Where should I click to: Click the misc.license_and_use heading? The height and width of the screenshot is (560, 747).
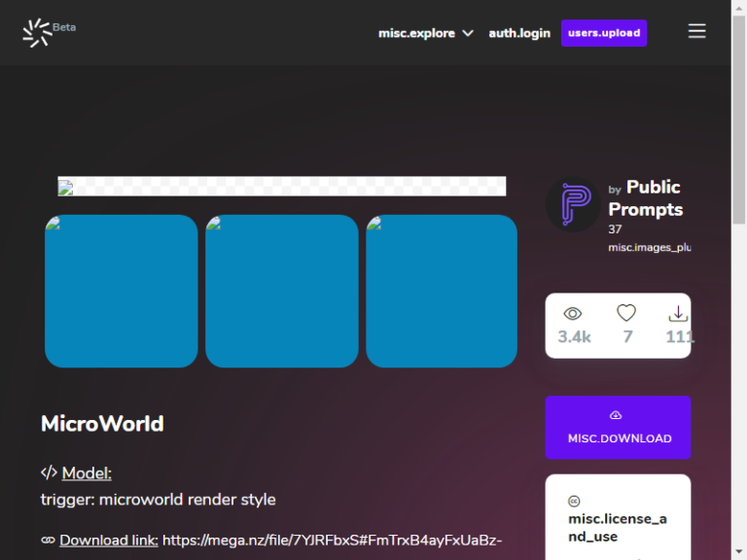tap(618, 527)
